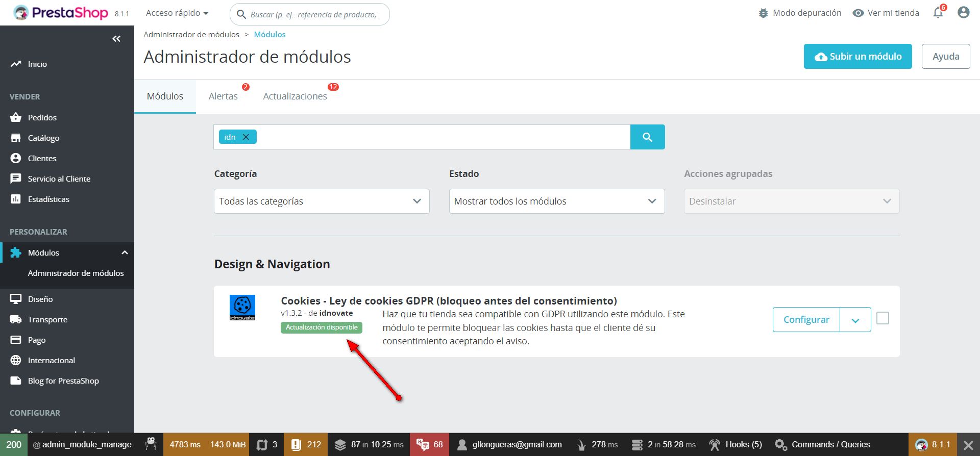Open Commands / Queries panel in toolbar
This screenshot has height=456, width=980.
(822, 445)
